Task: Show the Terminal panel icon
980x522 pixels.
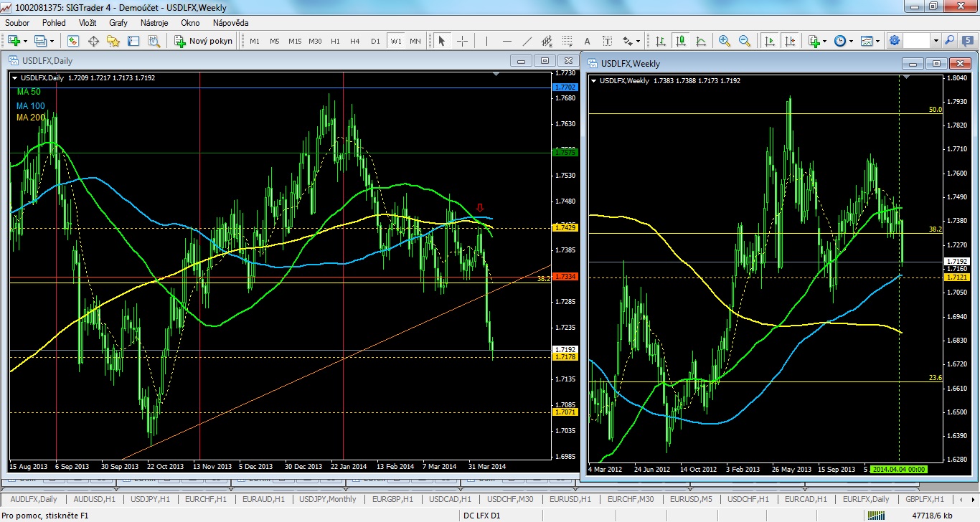Action: pos(133,41)
